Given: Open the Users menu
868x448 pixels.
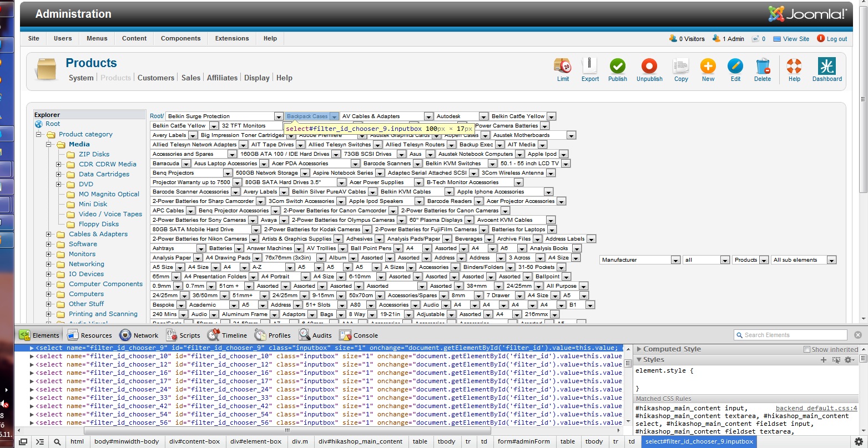Looking at the screenshot, I should [x=63, y=38].
